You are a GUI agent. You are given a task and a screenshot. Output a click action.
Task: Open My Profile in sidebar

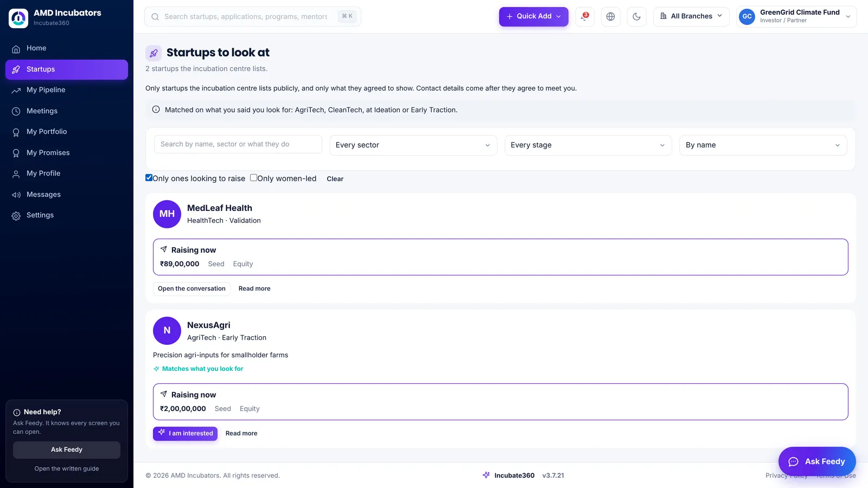tap(67, 174)
